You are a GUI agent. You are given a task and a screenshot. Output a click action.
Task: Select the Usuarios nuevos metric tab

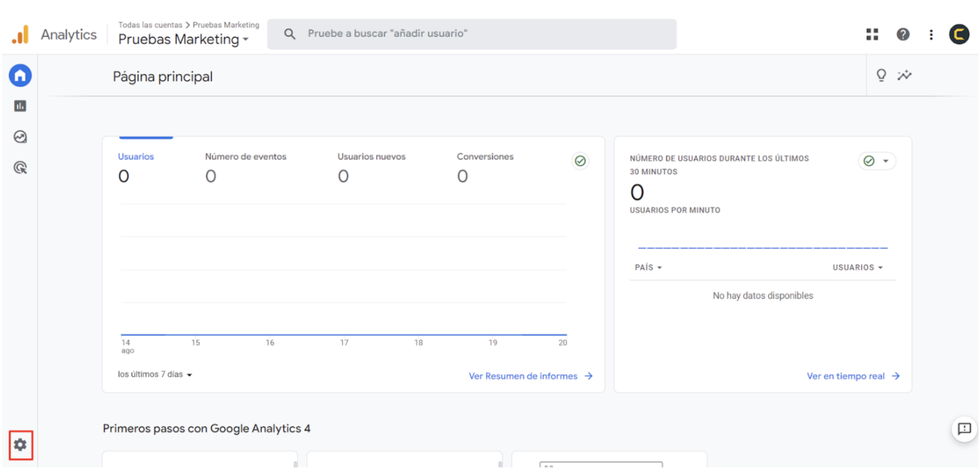click(371, 168)
